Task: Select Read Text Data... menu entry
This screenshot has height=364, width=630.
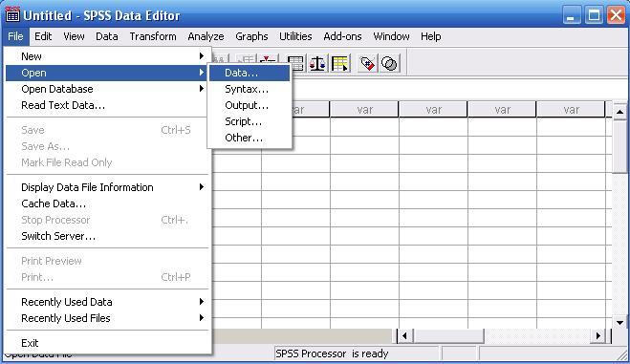Action: click(107, 105)
